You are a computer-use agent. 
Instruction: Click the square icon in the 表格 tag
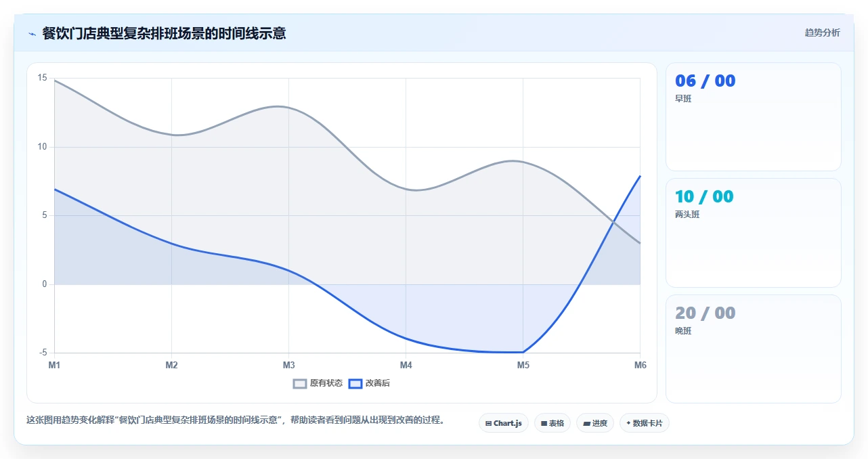point(544,423)
